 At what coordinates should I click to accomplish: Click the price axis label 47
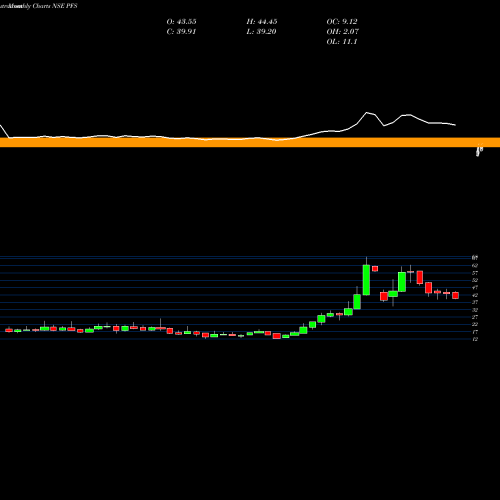click(475, 287)
